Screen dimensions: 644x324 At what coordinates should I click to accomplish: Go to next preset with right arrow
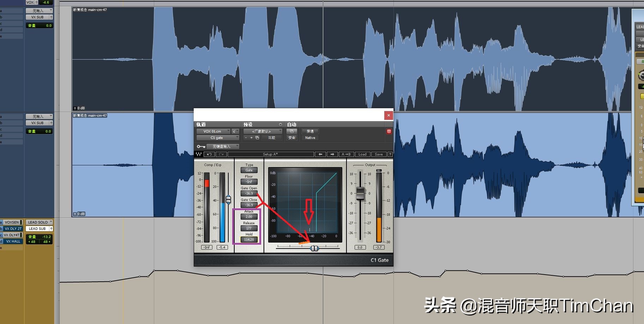coord(332,154)
